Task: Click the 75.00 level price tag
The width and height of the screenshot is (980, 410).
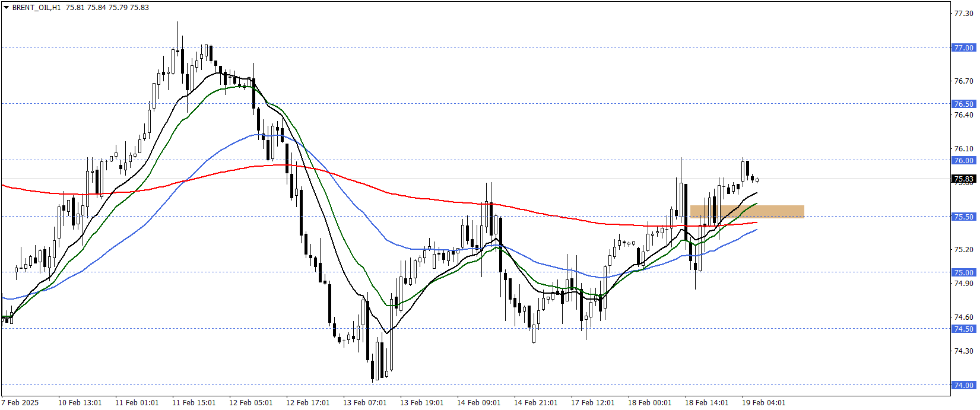Action: pos(963,272)
